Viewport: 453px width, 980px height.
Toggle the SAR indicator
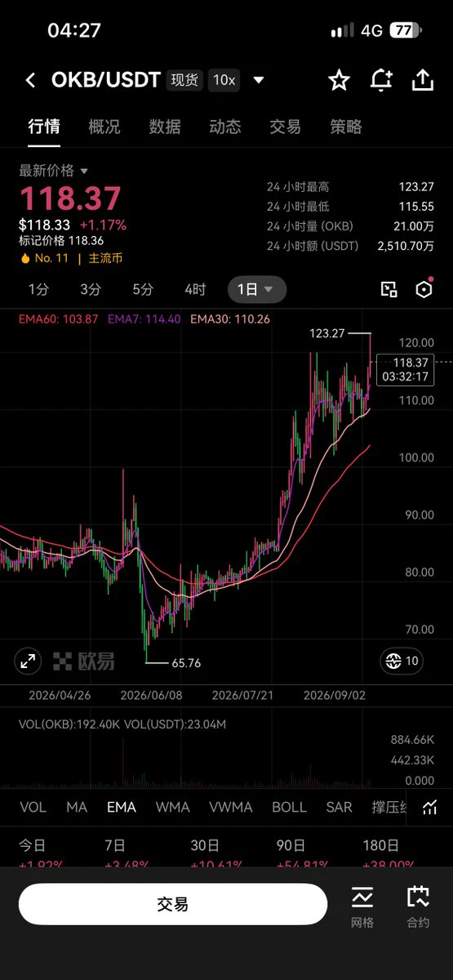[x=340, y=807]
